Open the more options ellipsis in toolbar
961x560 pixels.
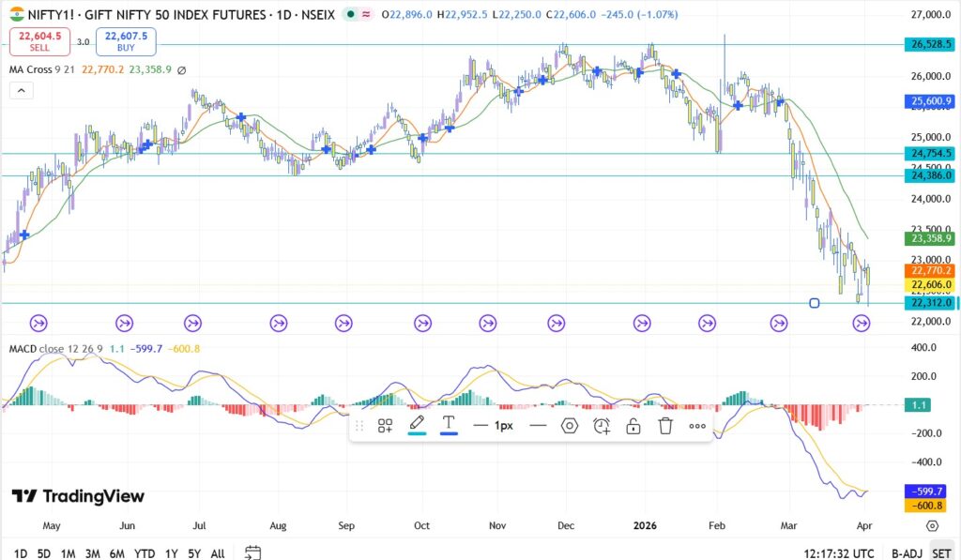pyautogui.click(x=697, y=426)
